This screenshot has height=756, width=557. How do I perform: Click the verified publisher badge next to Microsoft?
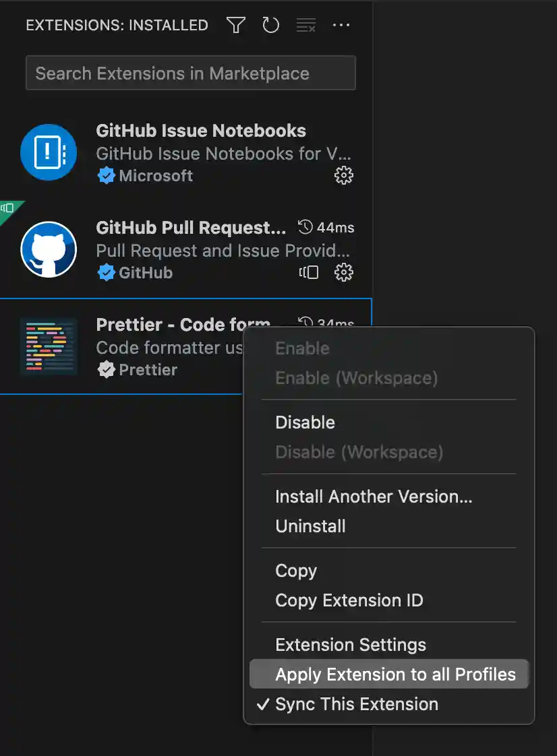(x=107, y=175)
